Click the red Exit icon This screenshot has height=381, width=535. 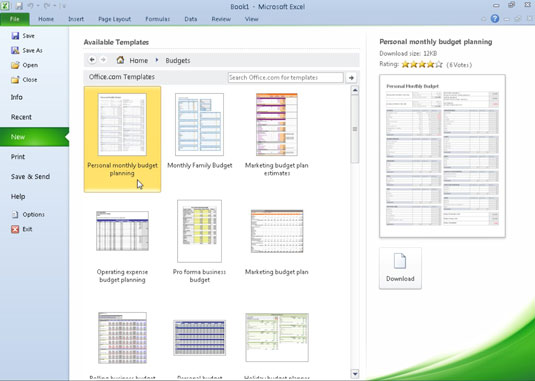pyautogui.click(x=15, y=229)
